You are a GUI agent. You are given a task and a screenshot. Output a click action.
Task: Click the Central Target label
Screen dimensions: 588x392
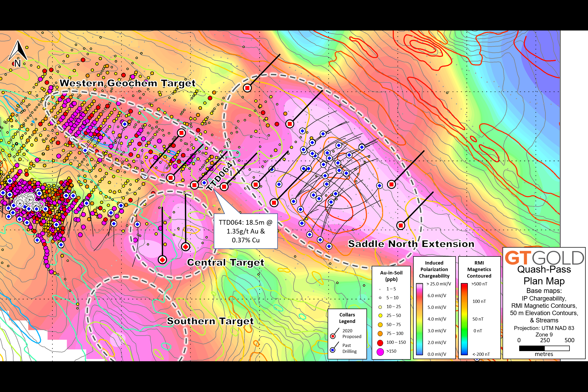[226, 262]
